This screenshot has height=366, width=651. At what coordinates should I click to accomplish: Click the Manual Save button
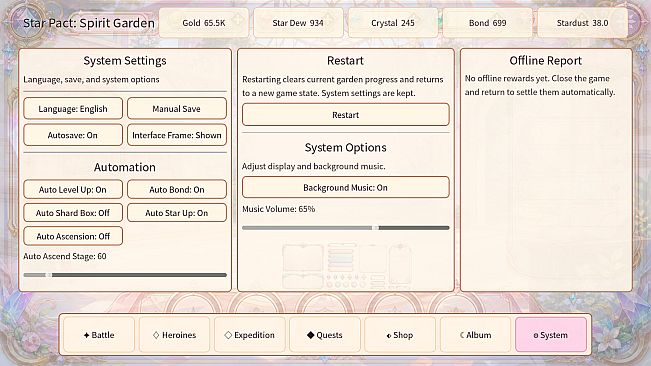click(177, 109)
